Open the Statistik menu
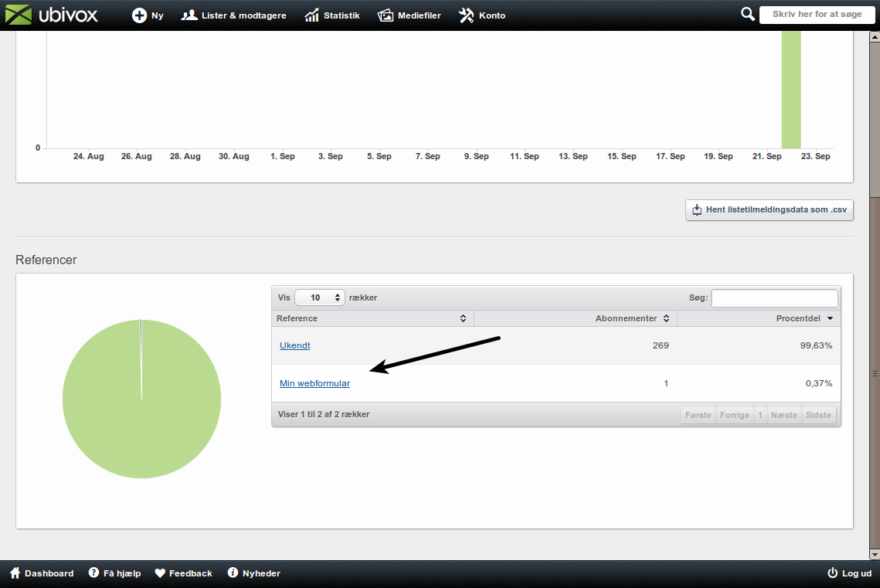This screenshot has width=880, height=588. pyautogui.click(x=332, y=15)
